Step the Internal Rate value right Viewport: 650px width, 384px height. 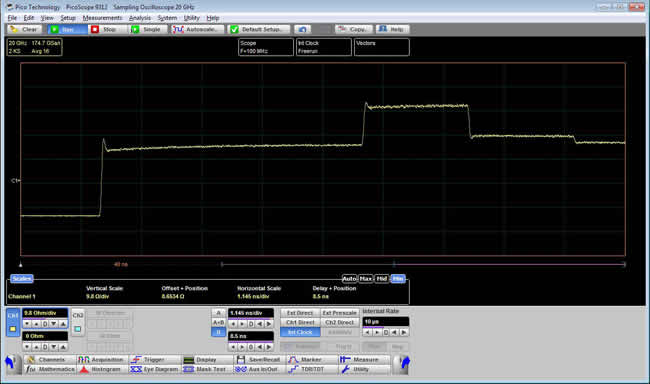tap(404, 332)
